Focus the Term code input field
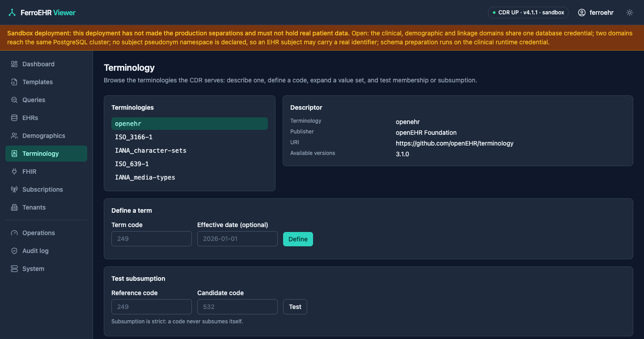This screenshot has height=339, width=644. (152, 239)
